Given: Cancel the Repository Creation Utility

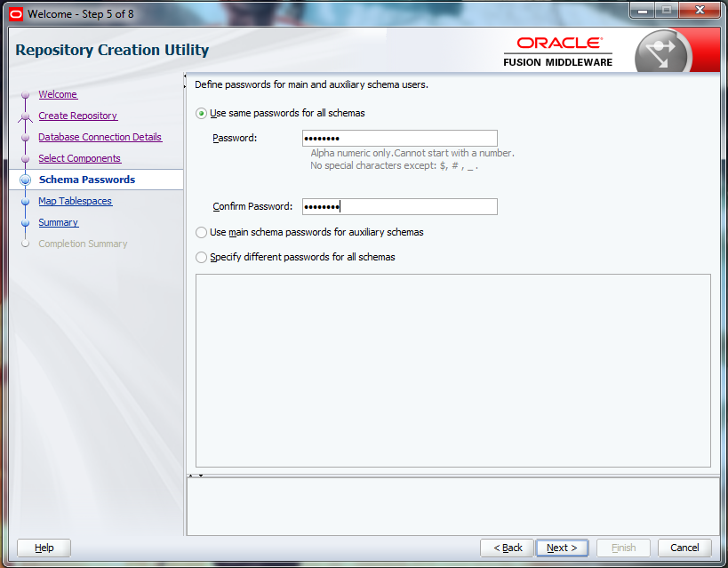Looking at the screenshot, I should (x=684, y=548).
